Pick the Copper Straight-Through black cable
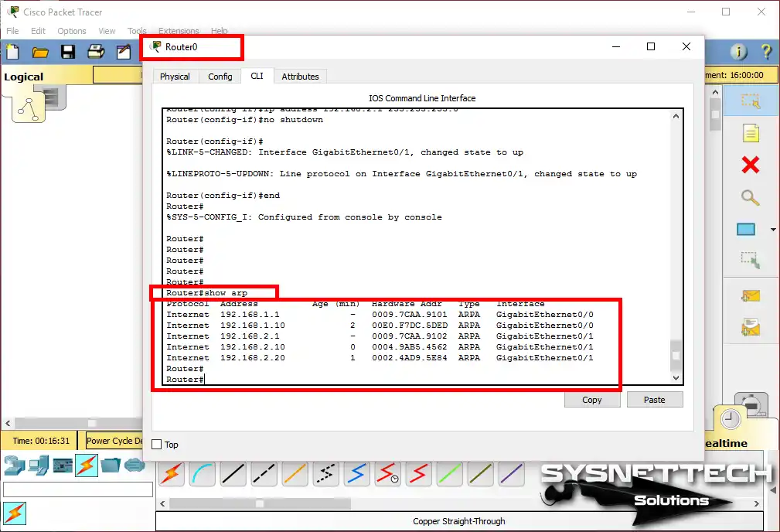780x532 pixels. (x=233, y=474)
